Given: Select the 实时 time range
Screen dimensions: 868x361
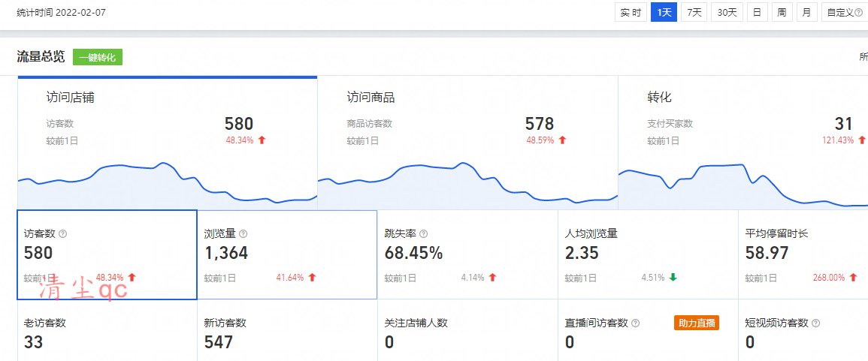Looking at the screenshot, I should click(631, 12).
